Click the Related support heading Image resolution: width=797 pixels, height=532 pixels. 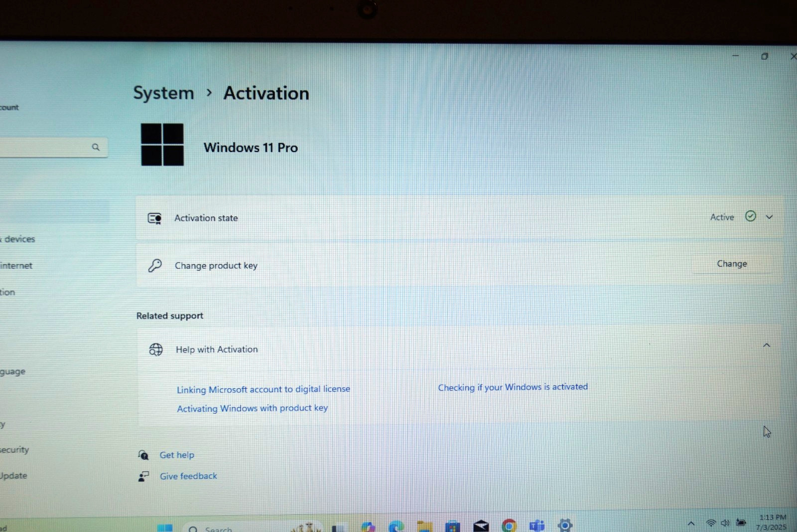click(170, 316)
